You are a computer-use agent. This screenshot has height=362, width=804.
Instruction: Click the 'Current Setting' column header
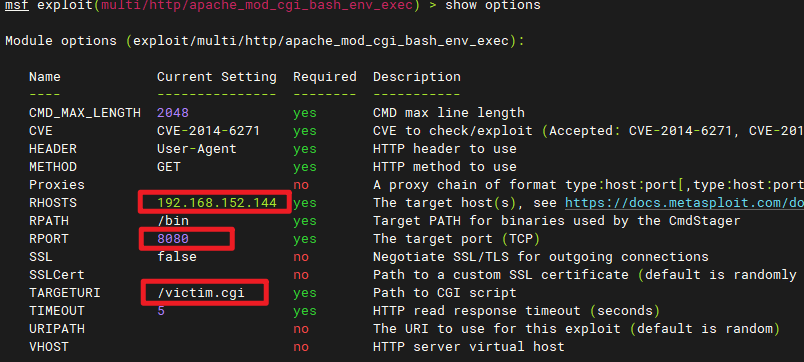(x=217, y=77)
